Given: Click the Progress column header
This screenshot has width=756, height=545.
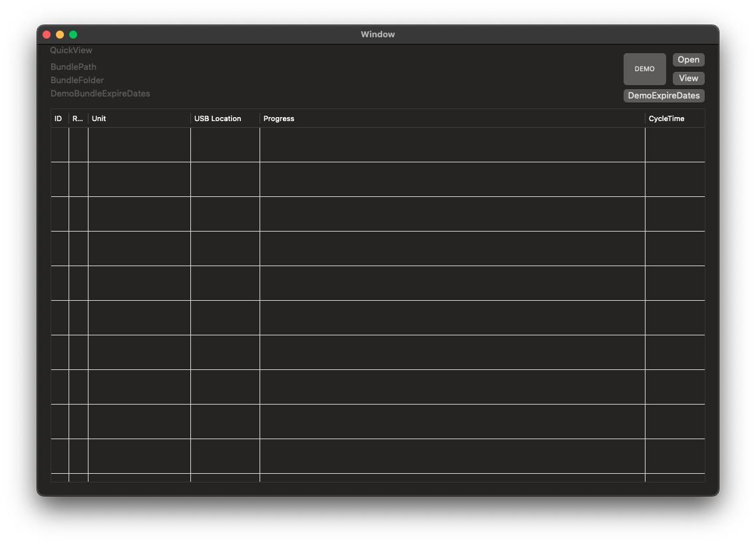Looking at the screenshot, I should [x=452, y=118].
